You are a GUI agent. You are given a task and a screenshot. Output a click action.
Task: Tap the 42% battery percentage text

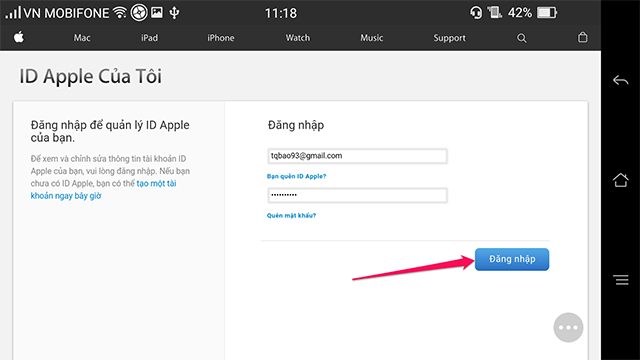(x=520, y=13)
